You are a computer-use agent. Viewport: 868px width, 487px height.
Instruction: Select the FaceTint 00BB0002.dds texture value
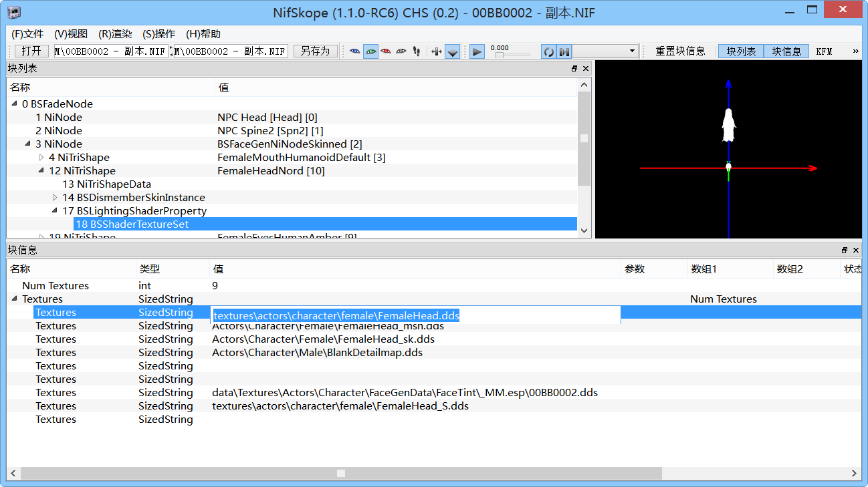point(405,393)
